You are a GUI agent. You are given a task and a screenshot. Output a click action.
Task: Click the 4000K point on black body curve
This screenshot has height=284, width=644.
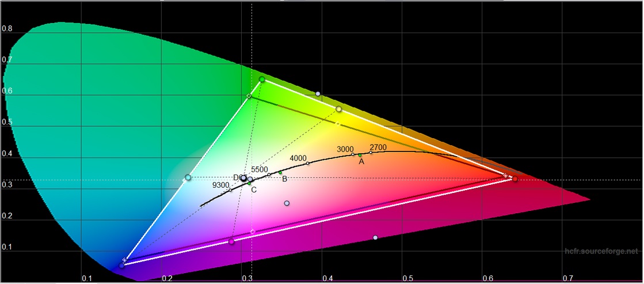[307, 163]
